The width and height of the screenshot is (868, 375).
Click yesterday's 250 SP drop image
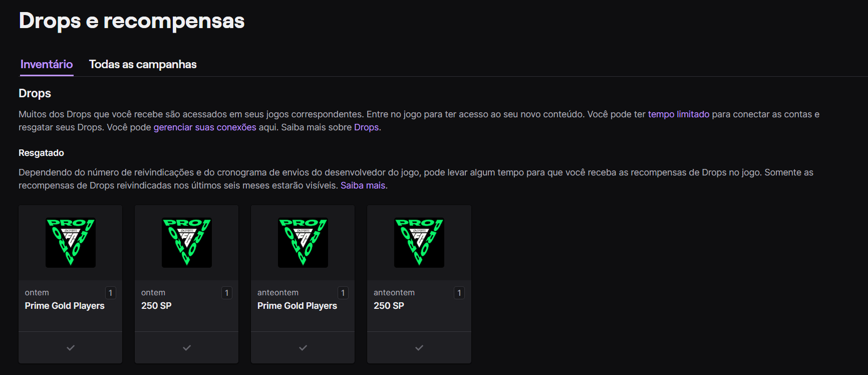[187, 243]
